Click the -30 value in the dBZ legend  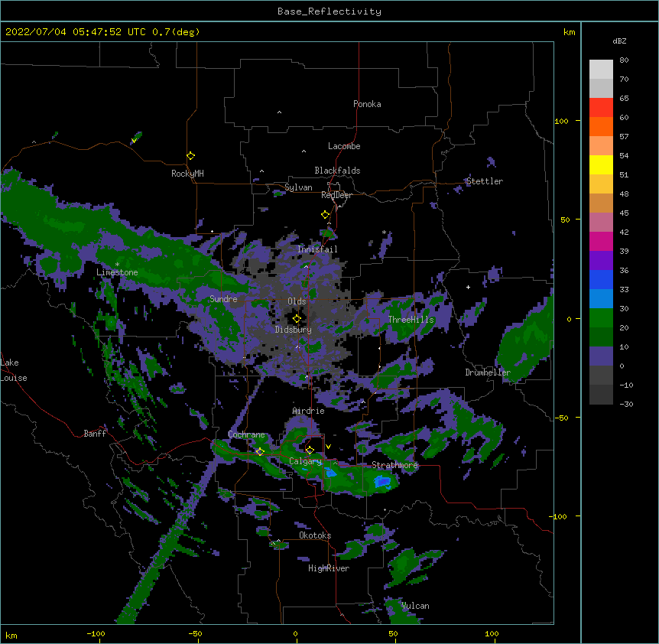point(626,405)
